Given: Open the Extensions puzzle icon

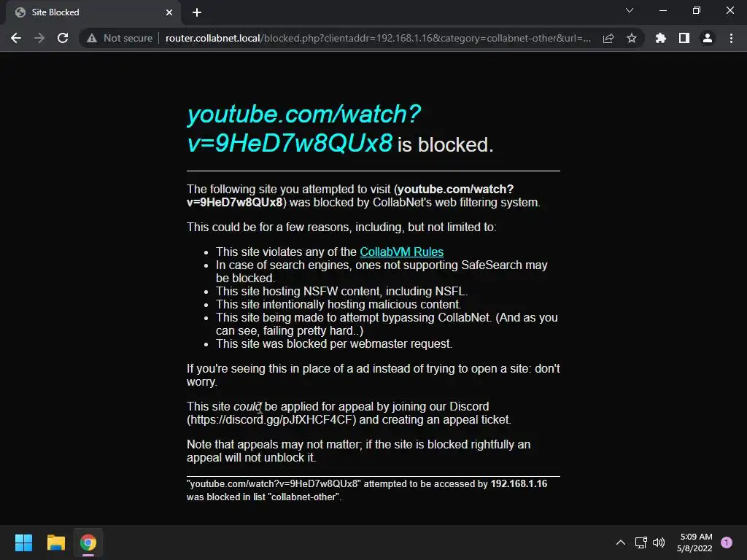Looking at the screenshot, I should [x=660, y=38].
